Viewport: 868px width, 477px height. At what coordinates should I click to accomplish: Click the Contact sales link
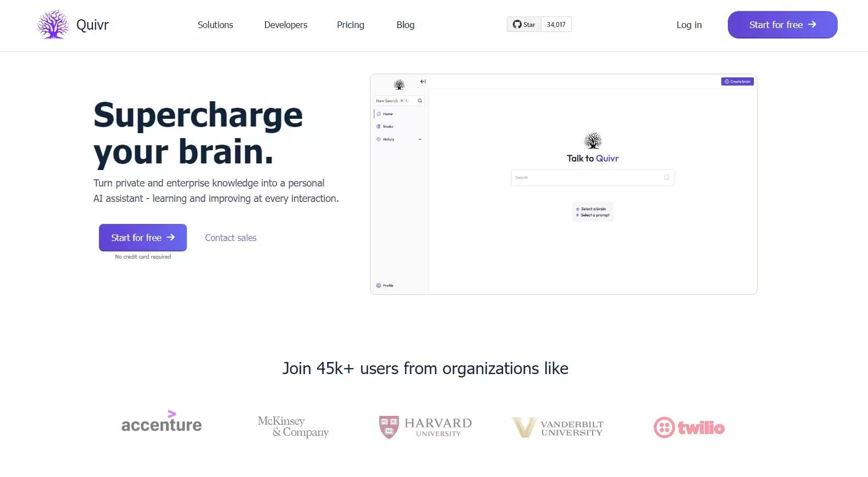[231, 238]
